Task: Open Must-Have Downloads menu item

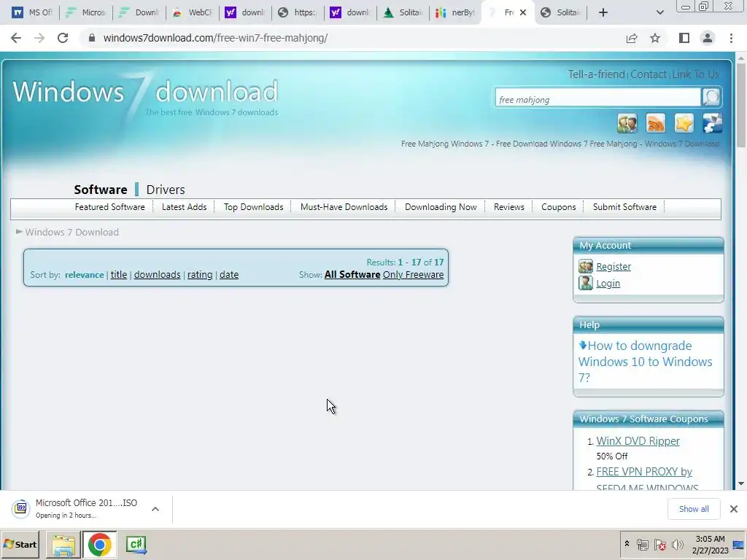Action: click(344, 207)
